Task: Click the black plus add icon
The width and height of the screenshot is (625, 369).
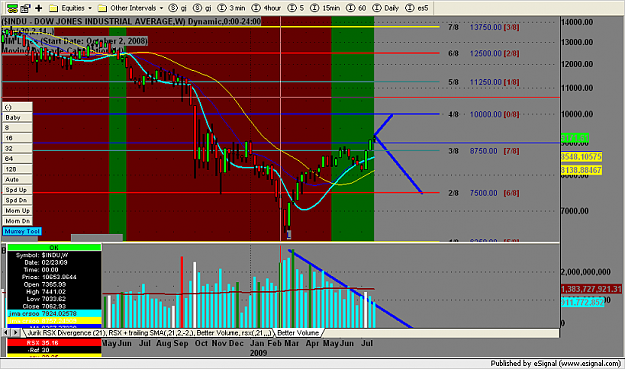Action: [39, 8]
